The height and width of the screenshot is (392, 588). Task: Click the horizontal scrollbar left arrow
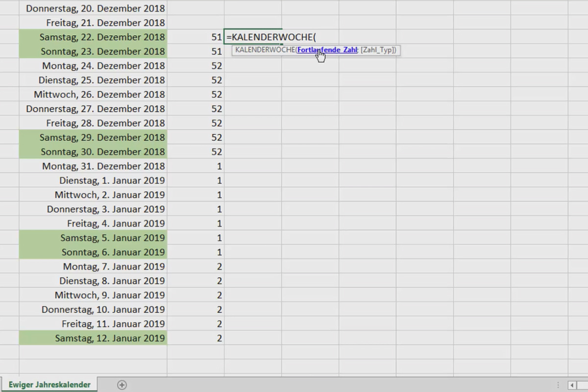pos(572,385)
